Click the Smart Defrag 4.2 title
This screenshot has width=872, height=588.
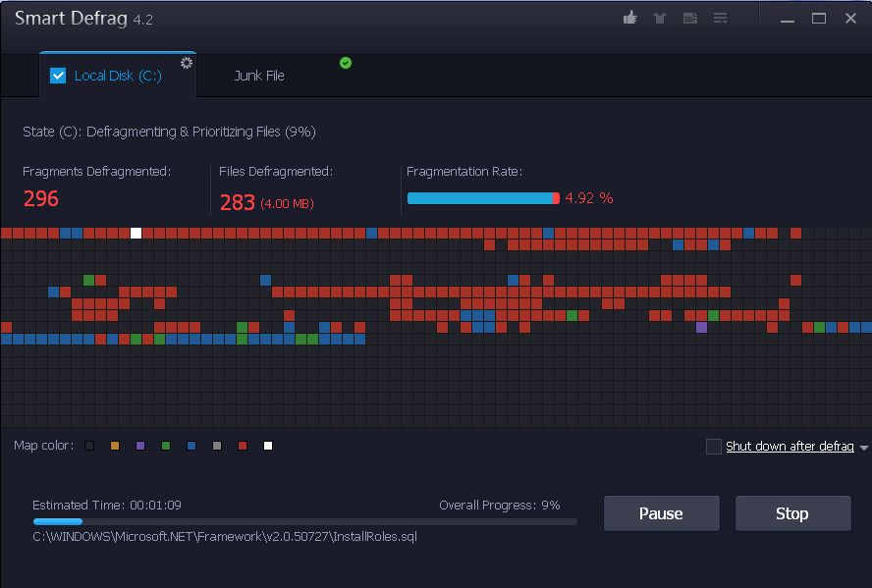point(83,19)
